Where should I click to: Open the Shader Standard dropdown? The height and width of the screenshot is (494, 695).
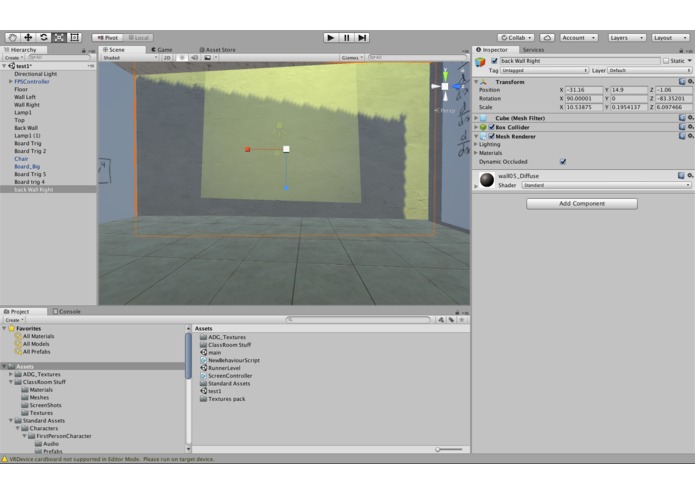(606, 185)
